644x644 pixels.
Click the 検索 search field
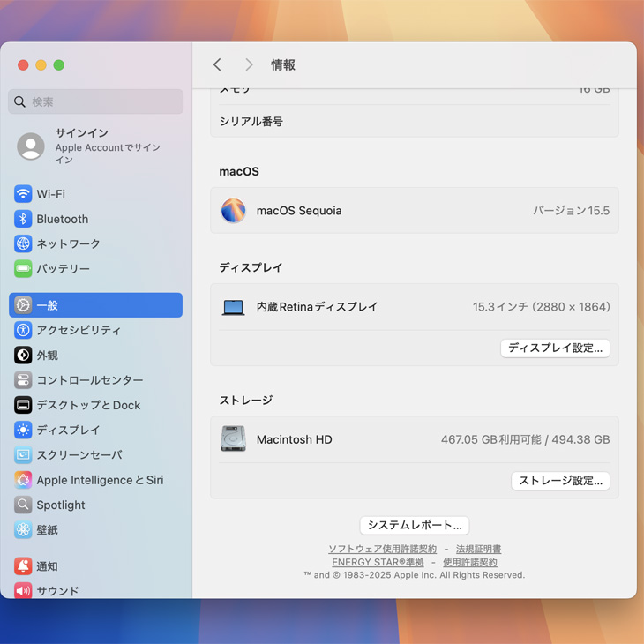(x=95, y=101)
